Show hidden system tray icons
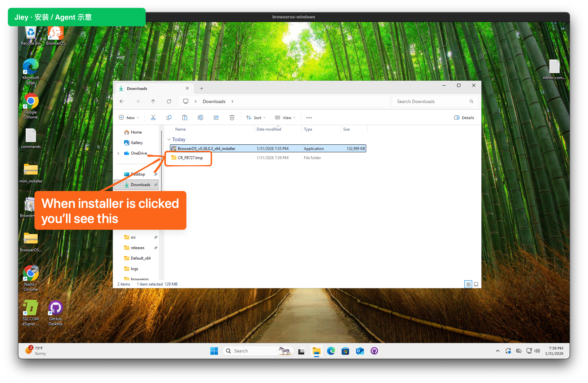588x383 pixels. tap(498, 351)
